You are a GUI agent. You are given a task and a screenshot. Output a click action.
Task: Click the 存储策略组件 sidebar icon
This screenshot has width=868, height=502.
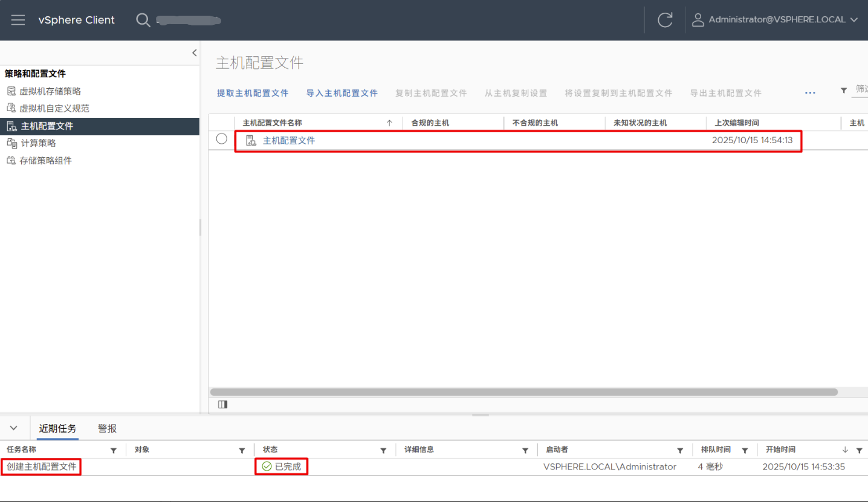coord(11,161)
